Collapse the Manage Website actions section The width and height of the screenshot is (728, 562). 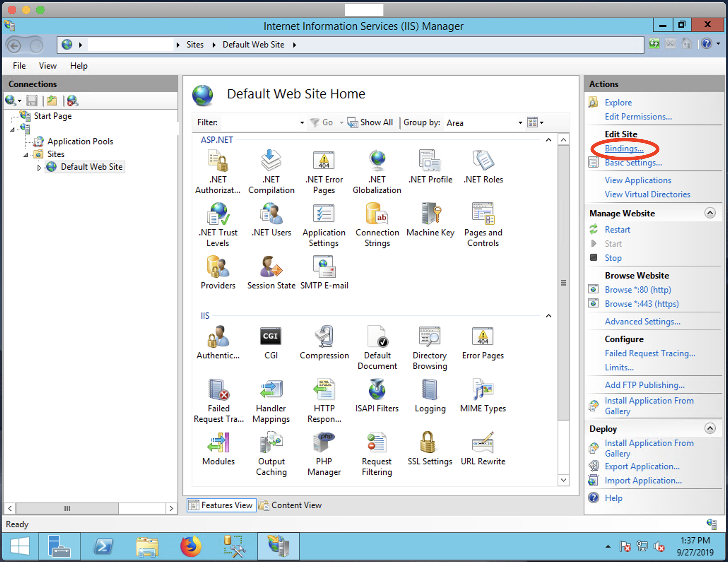pyautogui.click(x=710, y=213)
